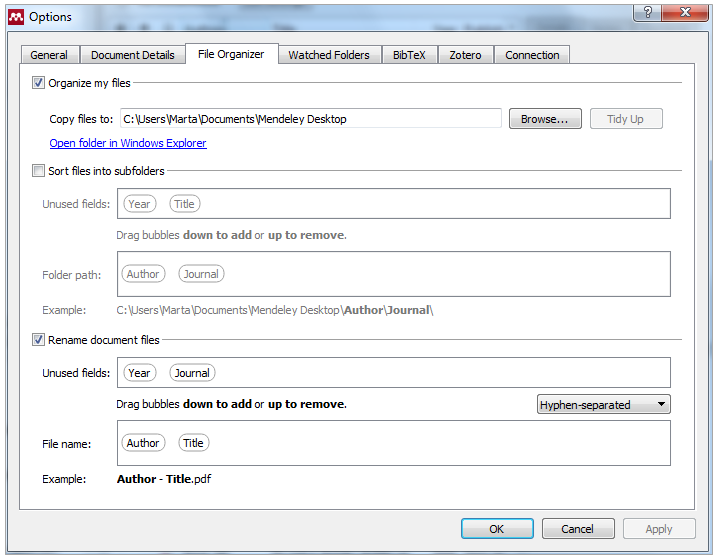
Task: Open folder in Windows Explorer link
Action: 128,143
